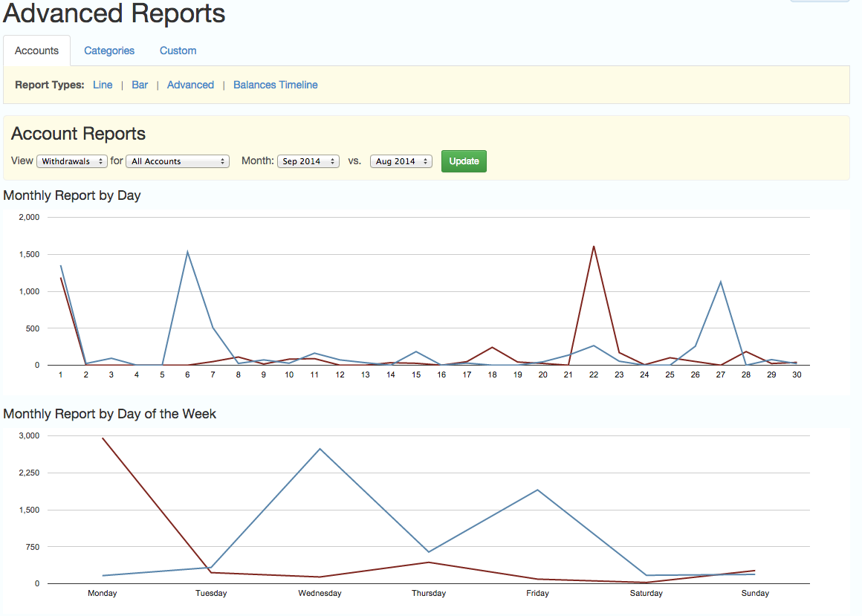Image resolution: width=862 pixels, height=616 pixels.
Task: Click red line point at day 18
Action: 492,347
